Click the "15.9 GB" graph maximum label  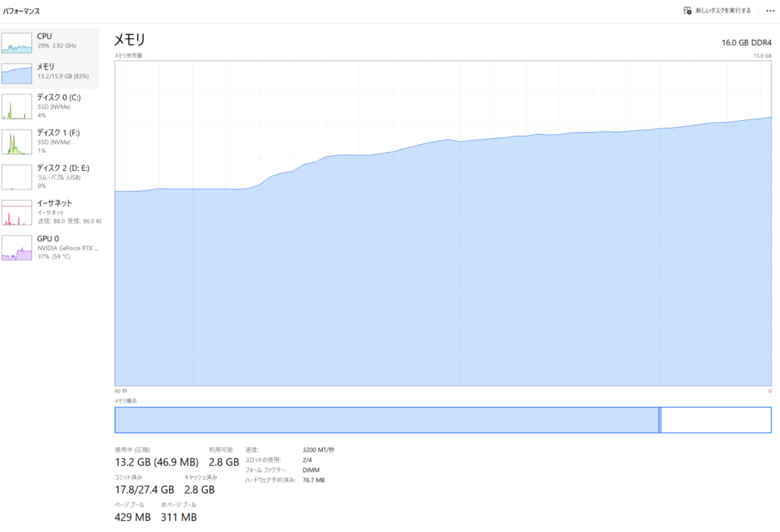[763, 55]
